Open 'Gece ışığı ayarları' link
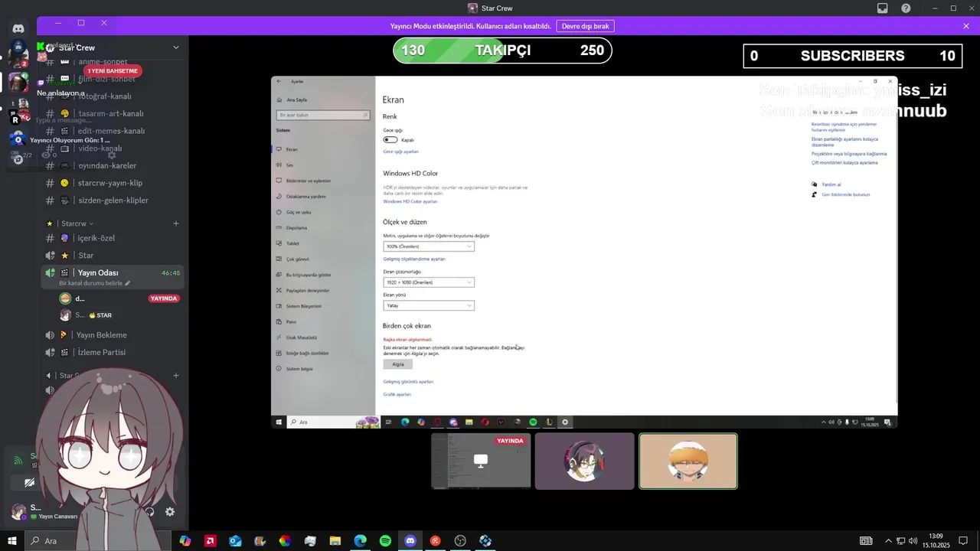The image size is (980, 551). click(x=400, y=152)
